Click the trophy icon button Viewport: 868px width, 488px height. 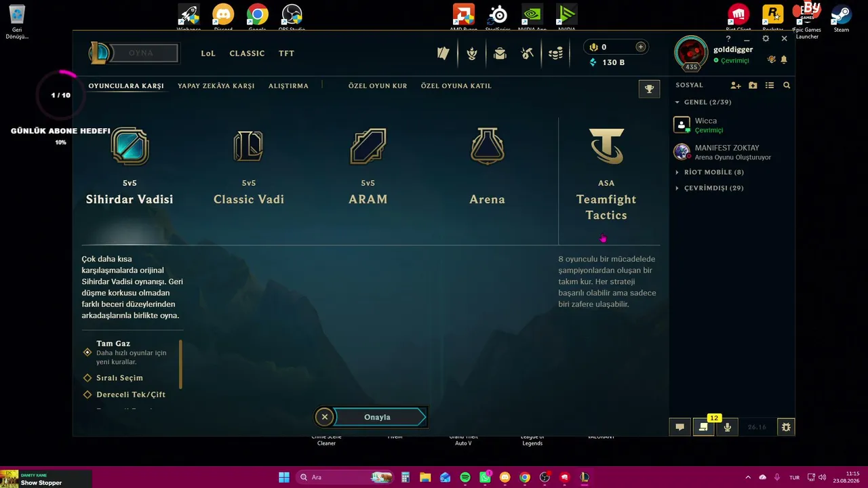click(x=649, y=89)
